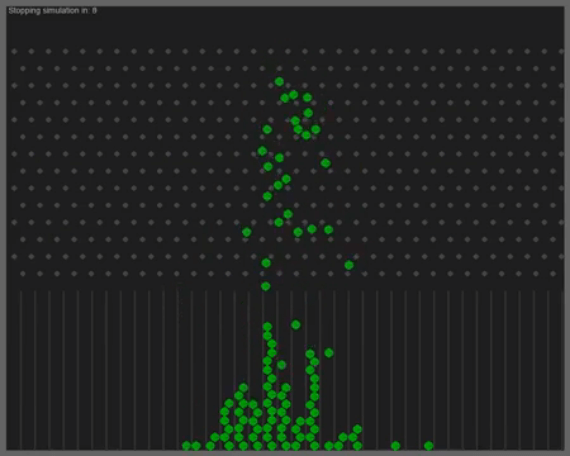The height and width of the screenshot is (456, 570).
Task: Click the rightmost vertical bin divider line
Action: click(548, 370)
